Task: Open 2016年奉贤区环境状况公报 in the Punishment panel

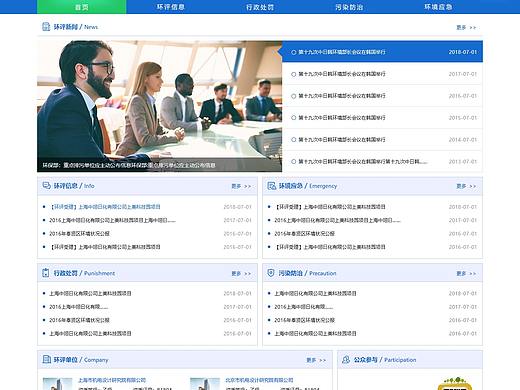Action: coord(79,320)
